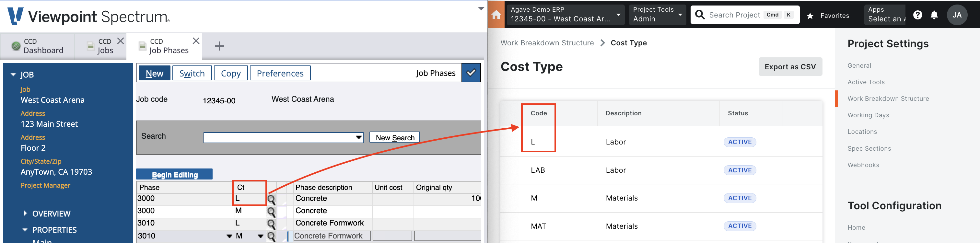Switch to the CCD Jobs tab

pyautogui.click(x=100, y=46)
